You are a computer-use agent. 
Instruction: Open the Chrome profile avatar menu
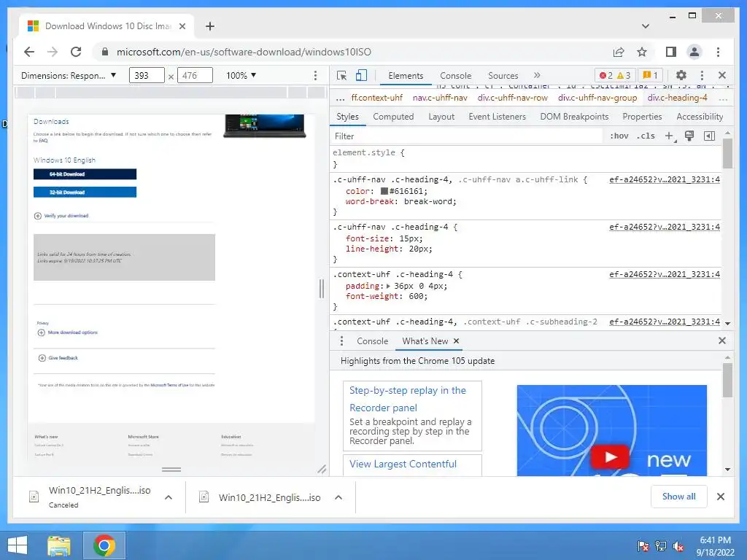coord(694,52)
